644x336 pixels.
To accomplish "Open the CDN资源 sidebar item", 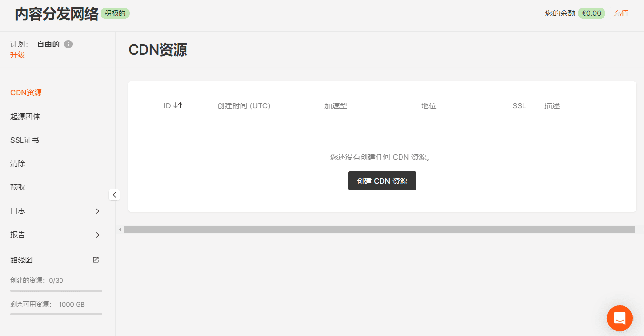I will [x=26, y=93].
